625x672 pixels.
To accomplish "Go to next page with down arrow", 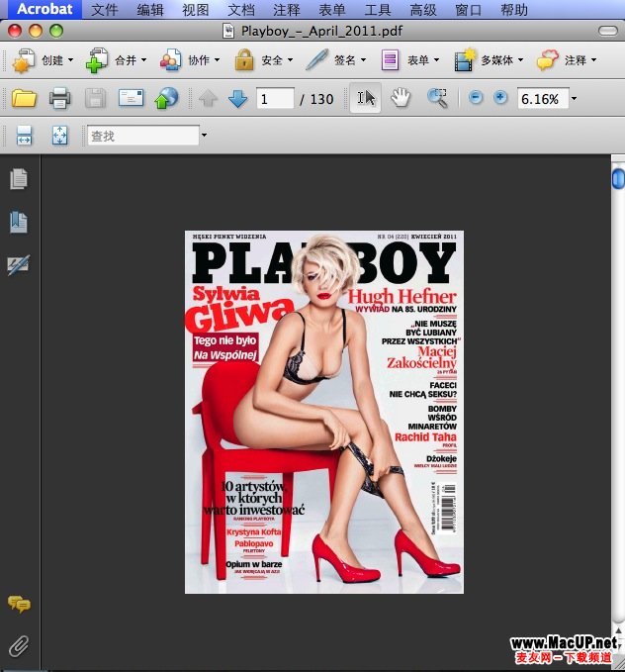I will coord(237,98).
